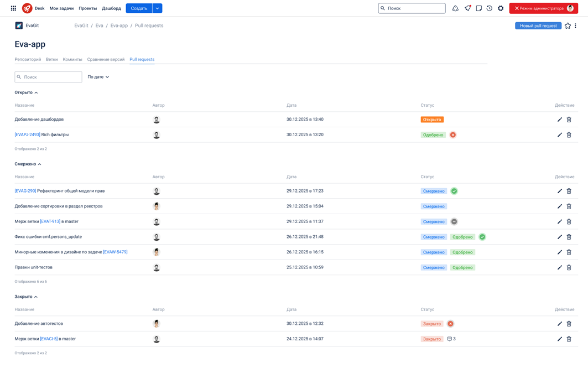
Task: Star this page as favorite
Action: click(568, 25)
